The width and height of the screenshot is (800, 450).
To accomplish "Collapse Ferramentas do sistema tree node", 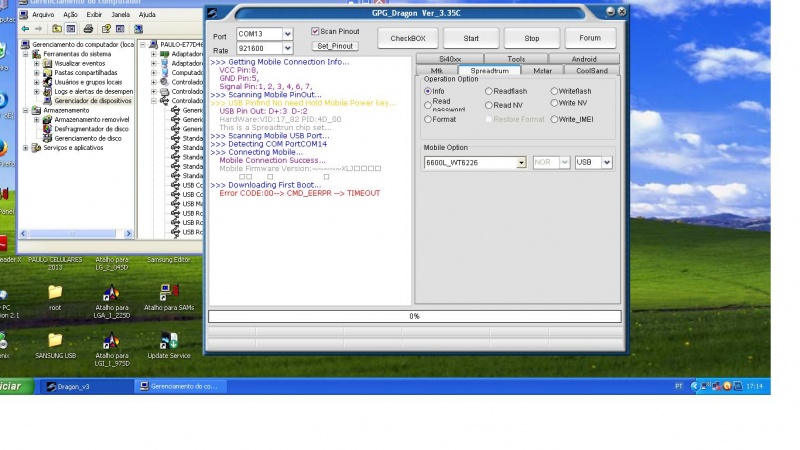I will (26, 54).
